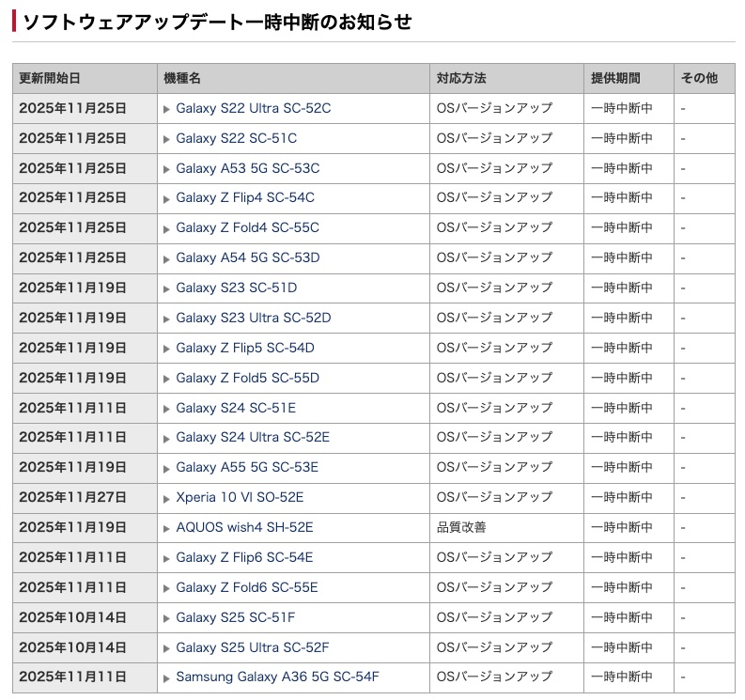Click the Galaxy A54 5G SC-53D link
Viewport: 745px width, 700px height.
(x=247, y=257)
